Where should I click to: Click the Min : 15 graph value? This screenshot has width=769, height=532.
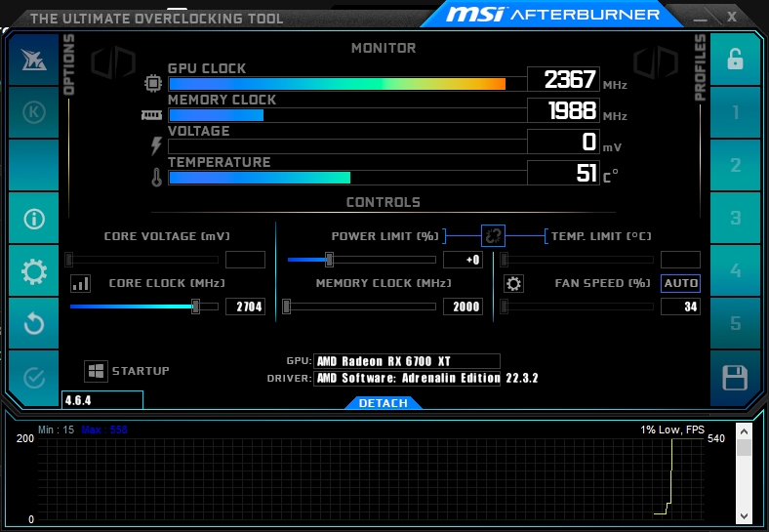56,430
